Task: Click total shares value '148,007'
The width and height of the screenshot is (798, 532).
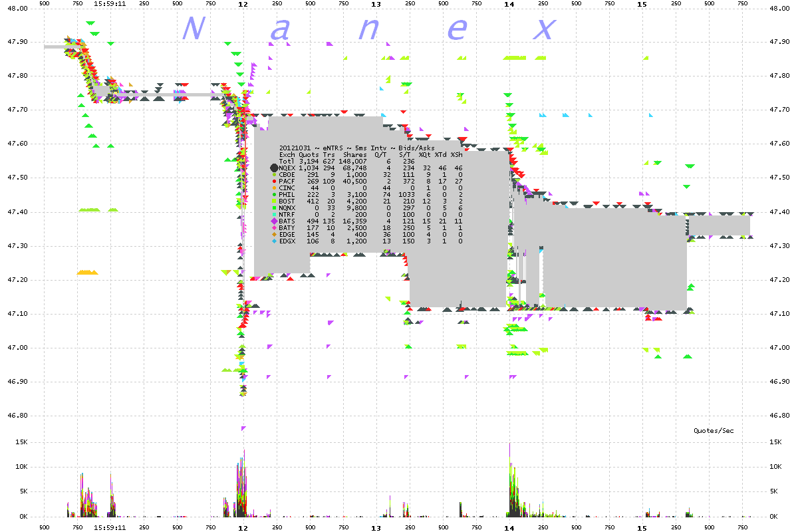Action: tap(354, 161)
